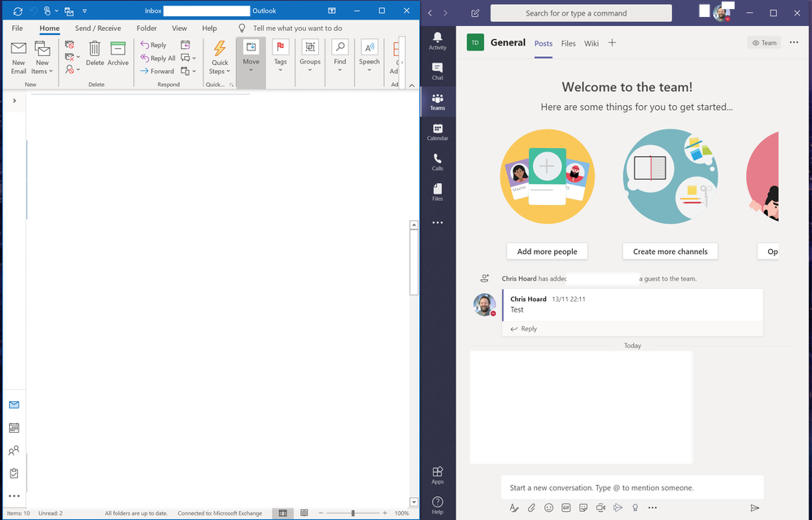
Task: Click Add more people button
Action: (x=547, y=251)
